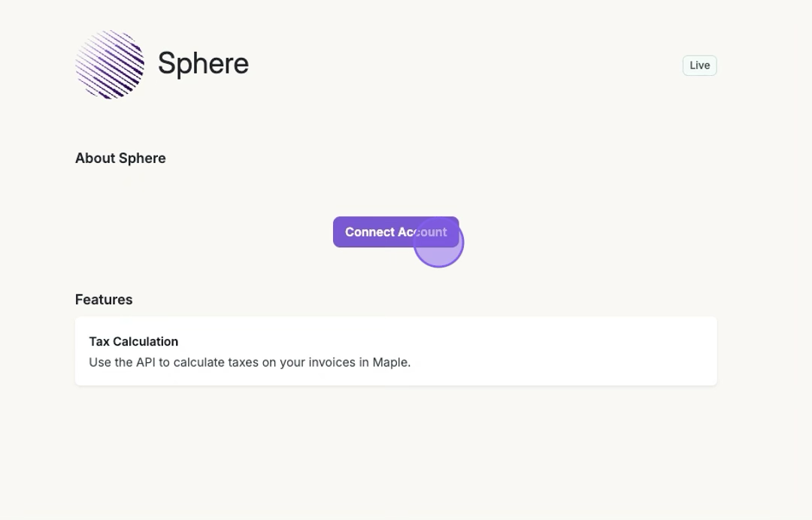Click the word Sphere in About Sphere heading
812x520 pixels.
click(x=142, y=158)
